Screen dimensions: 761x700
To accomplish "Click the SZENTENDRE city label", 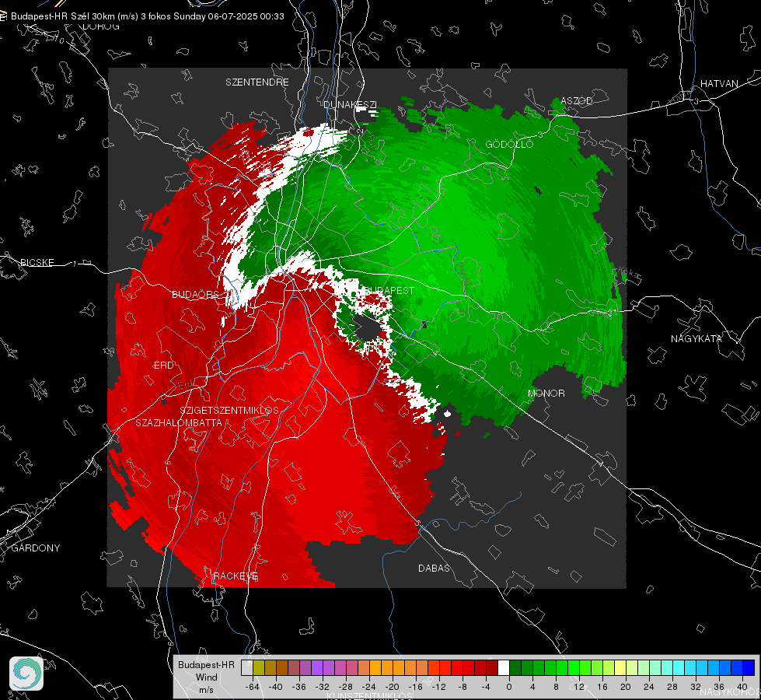I will coord(257,82).
